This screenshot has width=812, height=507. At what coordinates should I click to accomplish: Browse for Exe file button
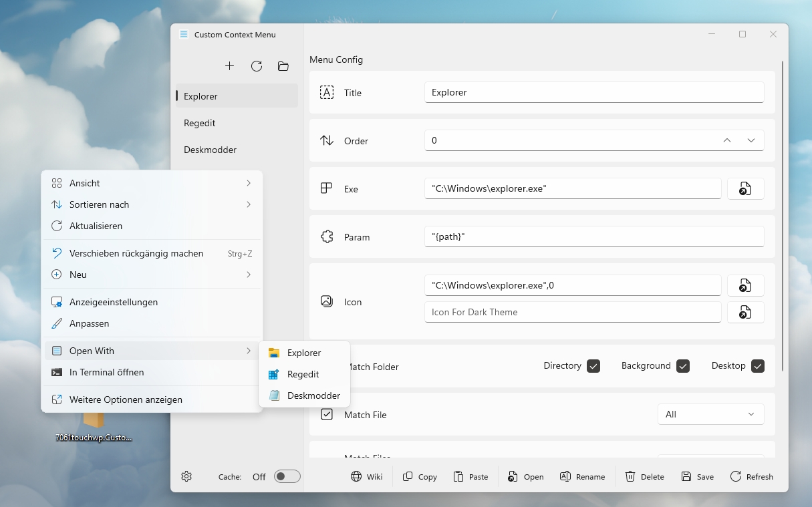[745, 189]
